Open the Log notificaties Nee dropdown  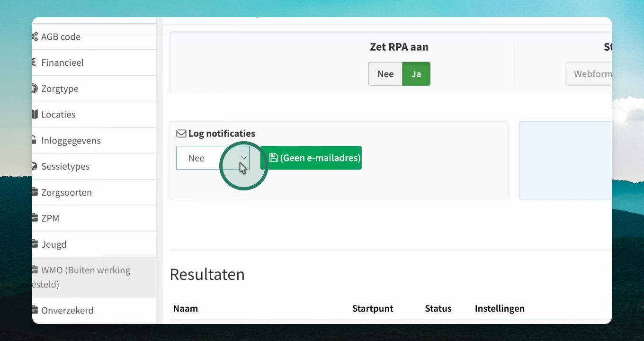[213, 158]
